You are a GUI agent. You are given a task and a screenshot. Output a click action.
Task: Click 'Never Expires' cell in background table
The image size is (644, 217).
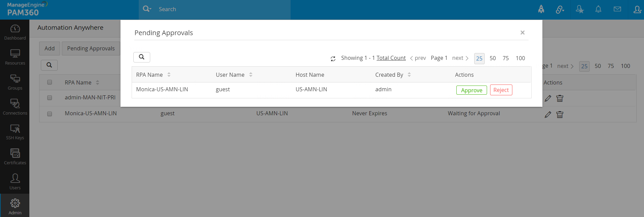(370, 113)
